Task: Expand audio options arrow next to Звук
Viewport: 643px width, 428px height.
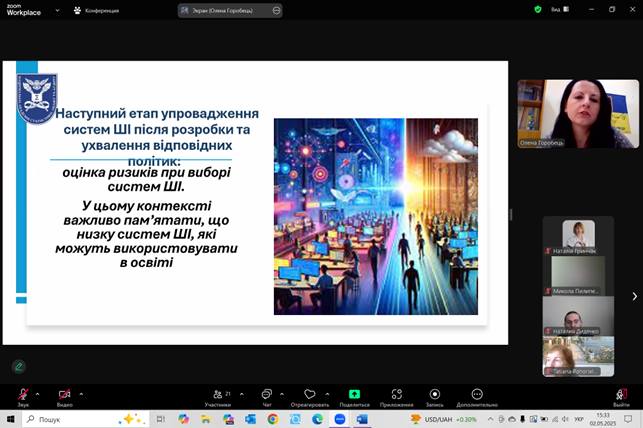Action: point(38,392)
